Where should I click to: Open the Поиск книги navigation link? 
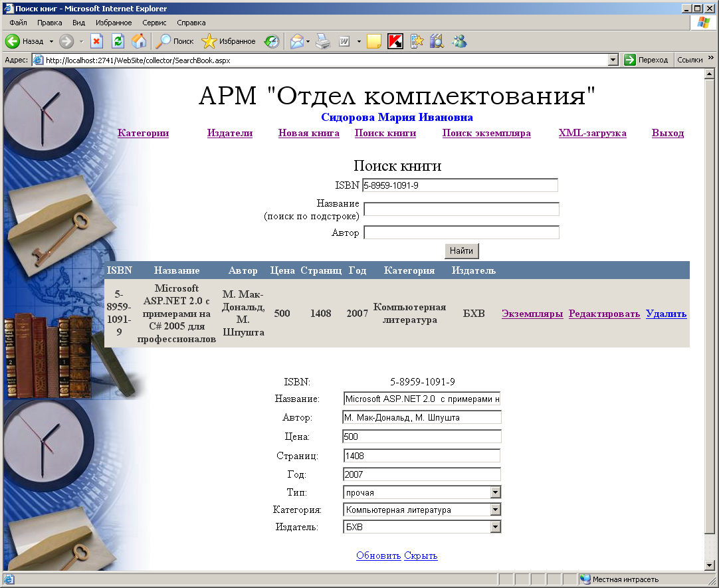pos(385,133)
